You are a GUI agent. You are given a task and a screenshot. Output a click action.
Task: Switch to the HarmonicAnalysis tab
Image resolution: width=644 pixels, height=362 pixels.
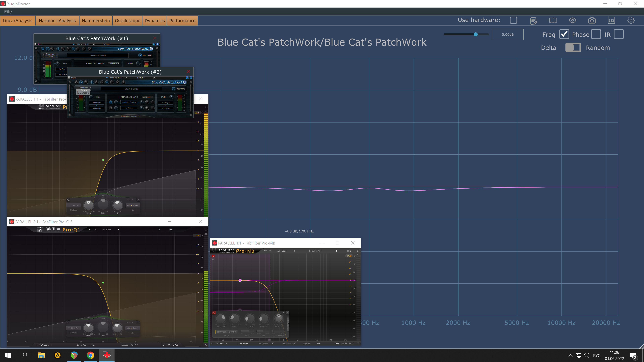point(57,21)
